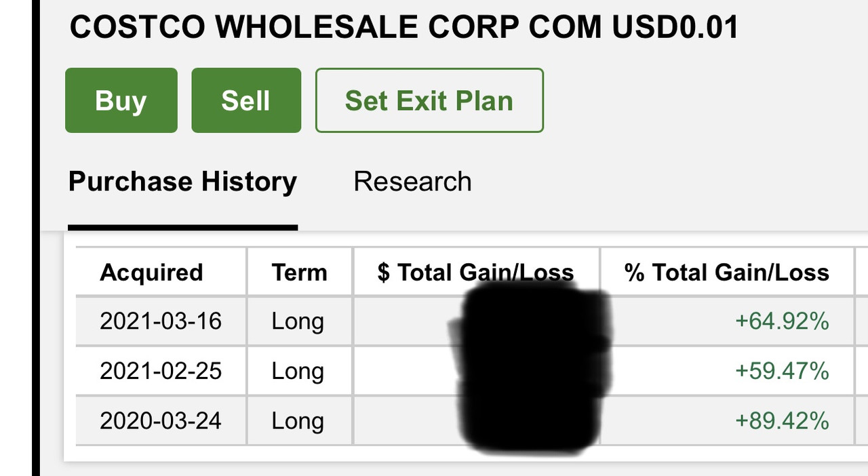Click the % Total Gain/Loss column header
Viewport: 868px width, 476px height.
[726, 273]
